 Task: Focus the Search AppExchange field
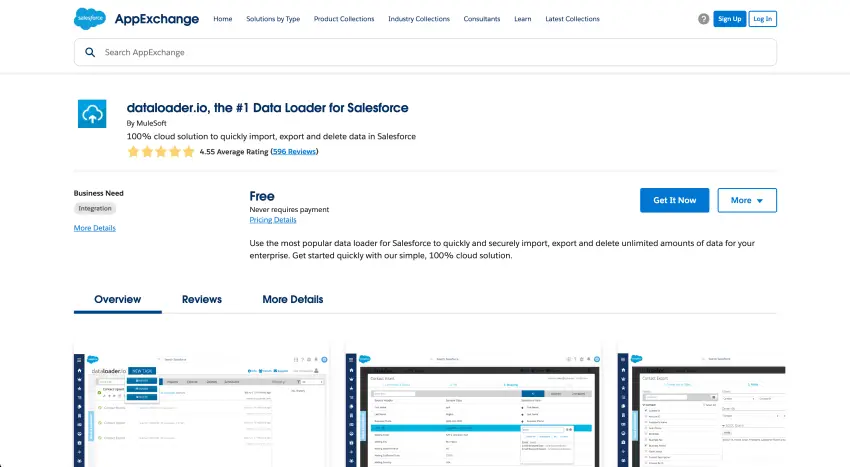coord(425,52)
